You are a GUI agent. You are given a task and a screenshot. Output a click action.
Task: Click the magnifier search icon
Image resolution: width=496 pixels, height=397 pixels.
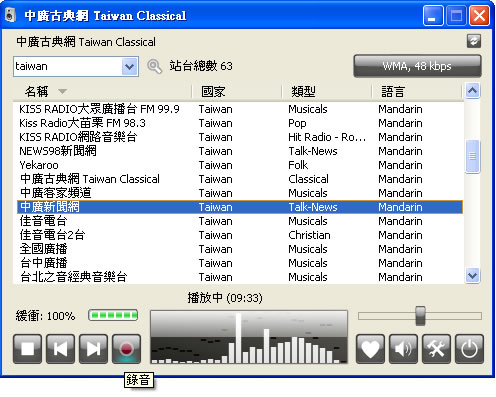point(154,66)
